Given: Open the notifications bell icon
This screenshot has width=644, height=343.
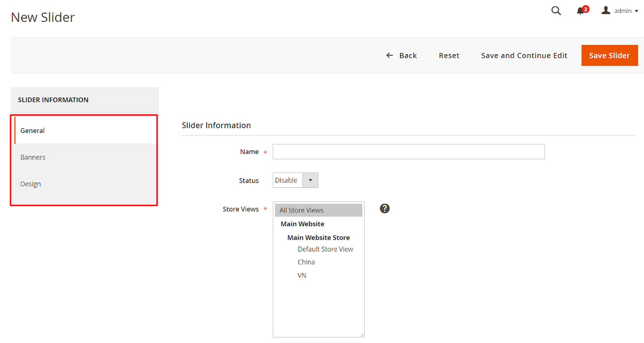Looking at the screenshot, I should (580, 11).
